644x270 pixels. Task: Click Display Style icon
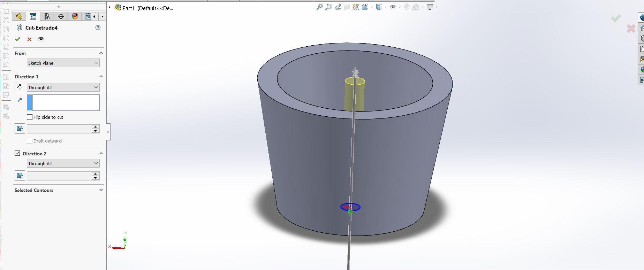click(379, 7)
